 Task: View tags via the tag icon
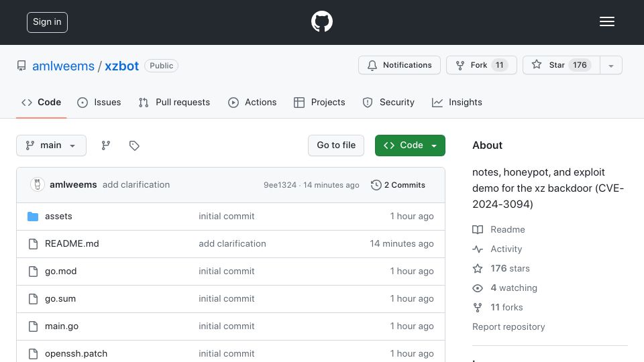coord(134,145)
